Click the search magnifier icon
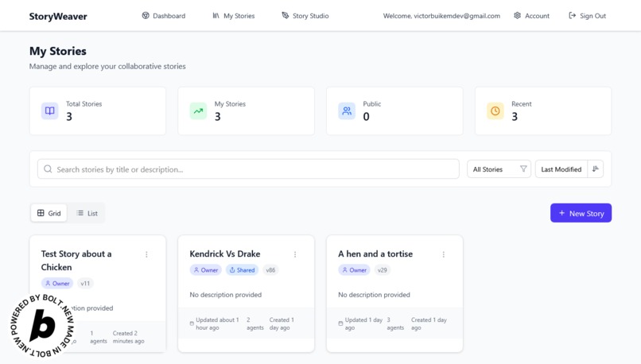Viewport: 641px width, 364px height. tap(48, 169)
